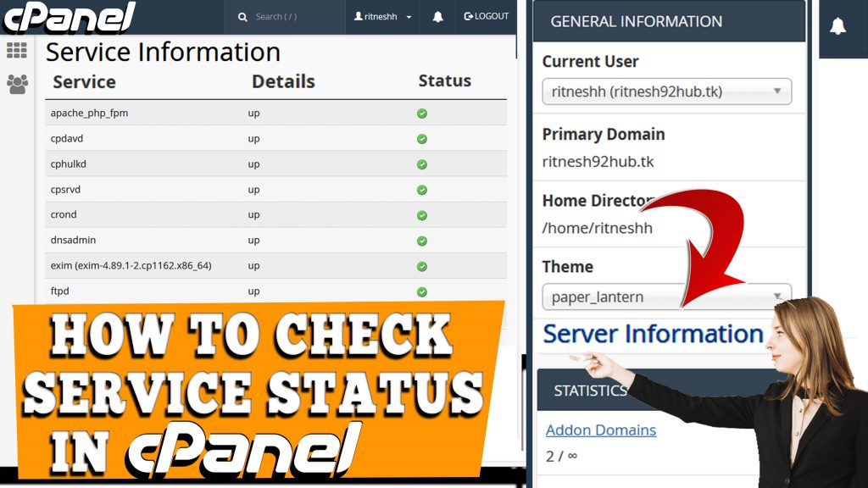Open the Theme dropdown showing paper_lantern
The width and height of the screenshot is (868, 488).
(668, 297)
